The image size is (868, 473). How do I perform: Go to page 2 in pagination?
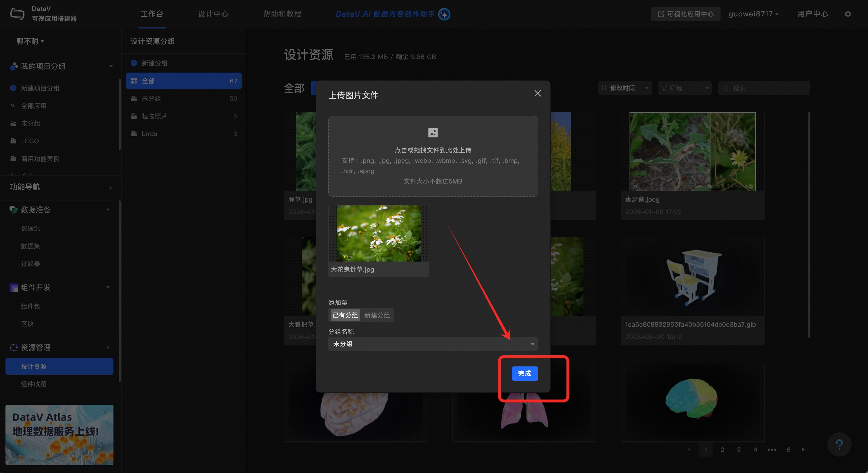722,450
